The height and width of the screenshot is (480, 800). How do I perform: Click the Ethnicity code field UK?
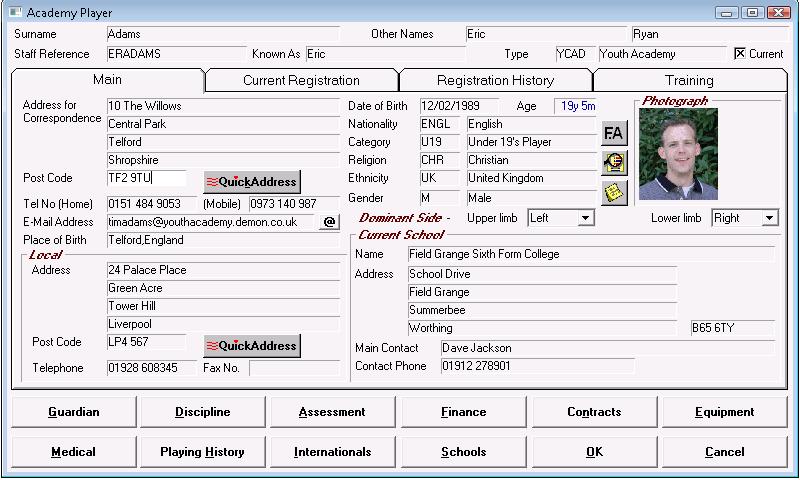pyautogui.click(x=439, y=178)
